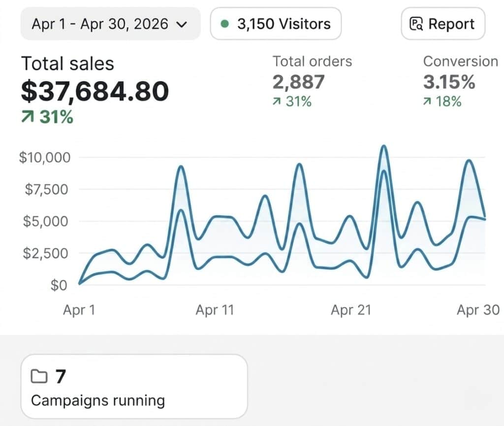Select the Total orders metric
The image size is (504, 426).
[x=313, y=62]
